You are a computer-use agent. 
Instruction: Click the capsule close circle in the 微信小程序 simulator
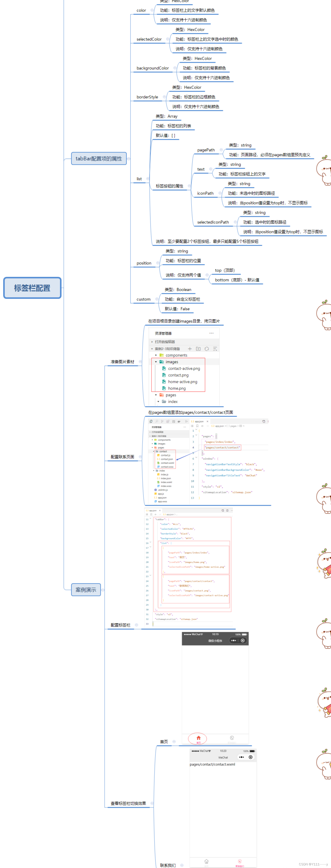tap(243, 641)
